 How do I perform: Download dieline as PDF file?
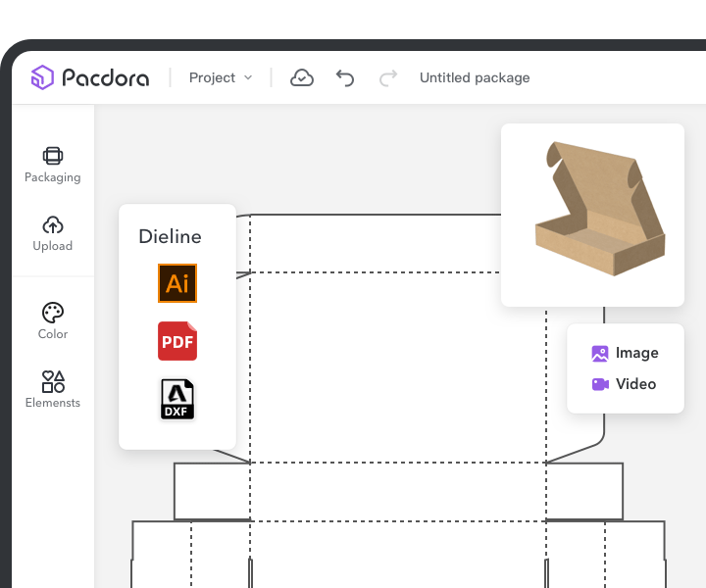coord(177,341)
